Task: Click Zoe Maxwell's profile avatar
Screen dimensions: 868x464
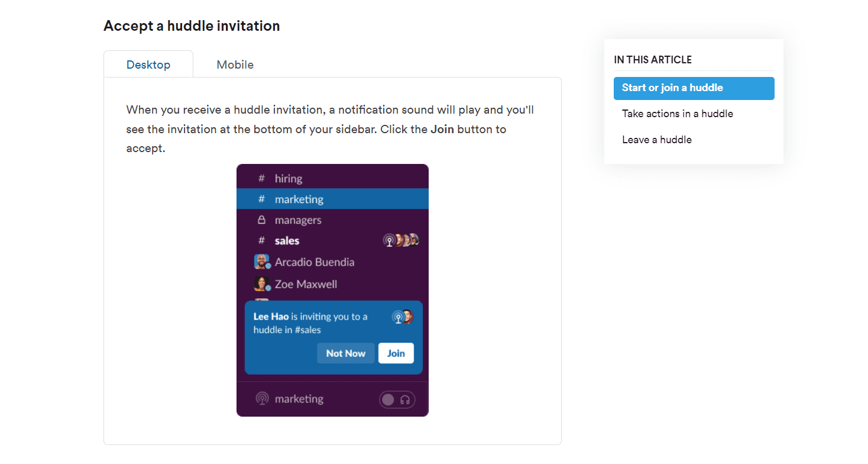Action: coord(262,283)
